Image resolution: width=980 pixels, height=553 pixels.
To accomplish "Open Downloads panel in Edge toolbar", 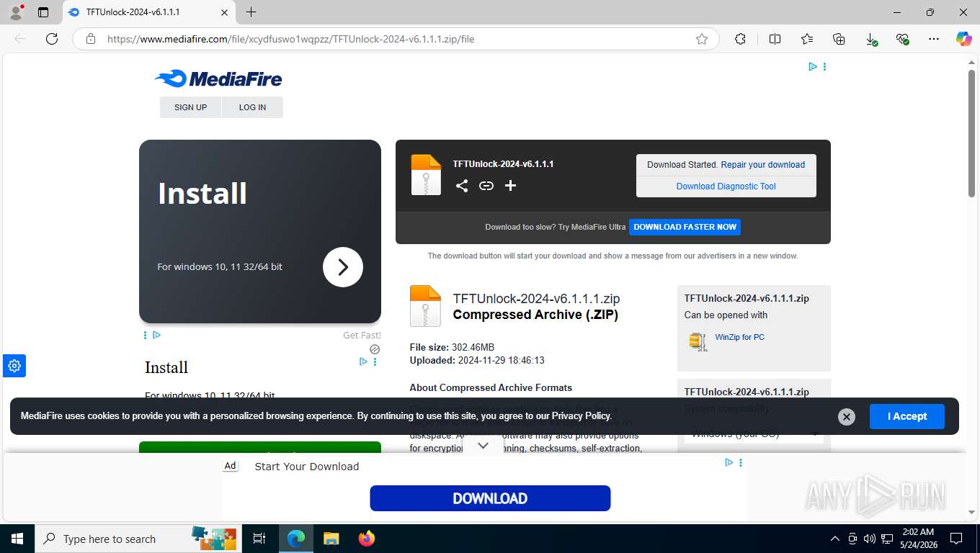I will tap(871, 39).
